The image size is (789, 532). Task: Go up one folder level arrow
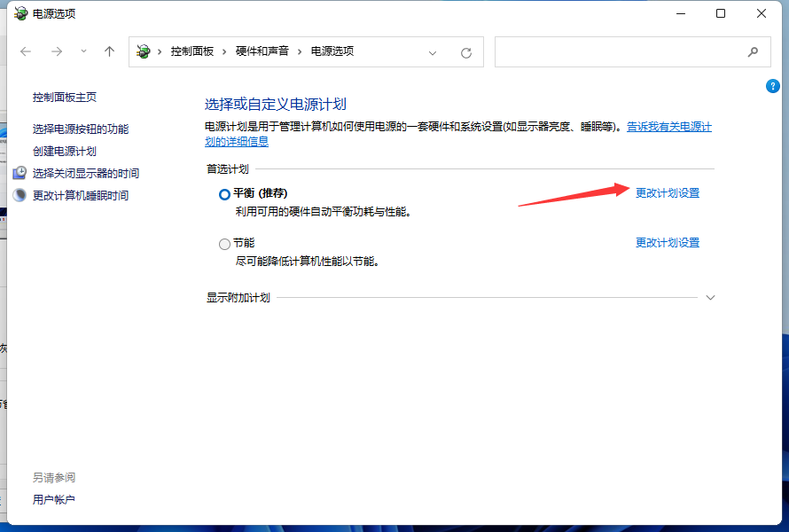click(110, 51)
